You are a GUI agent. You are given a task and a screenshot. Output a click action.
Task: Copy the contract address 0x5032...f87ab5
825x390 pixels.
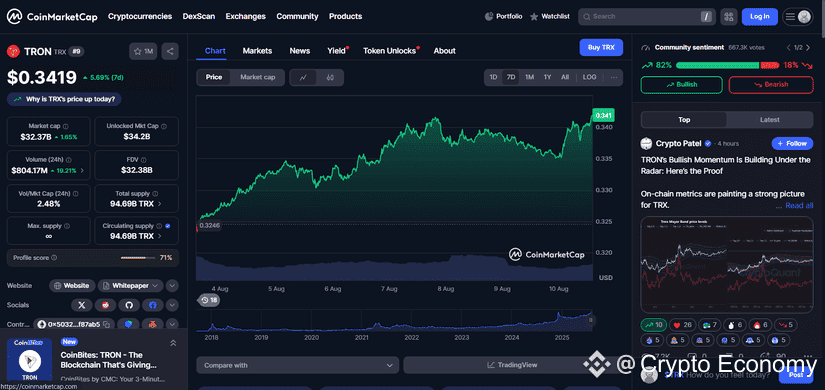click(106, 324)
